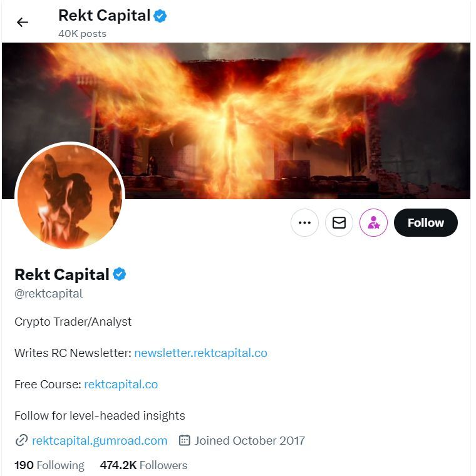Click the @rektcapital handle text
The image size is (476, 476).
pyautogui.click(x=49, y=294)
